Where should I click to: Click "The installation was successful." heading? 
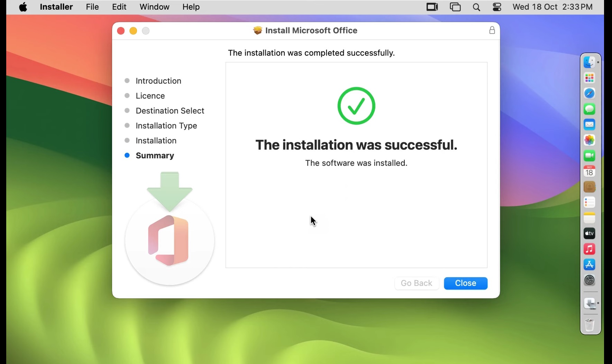click(x=356, y=145)
